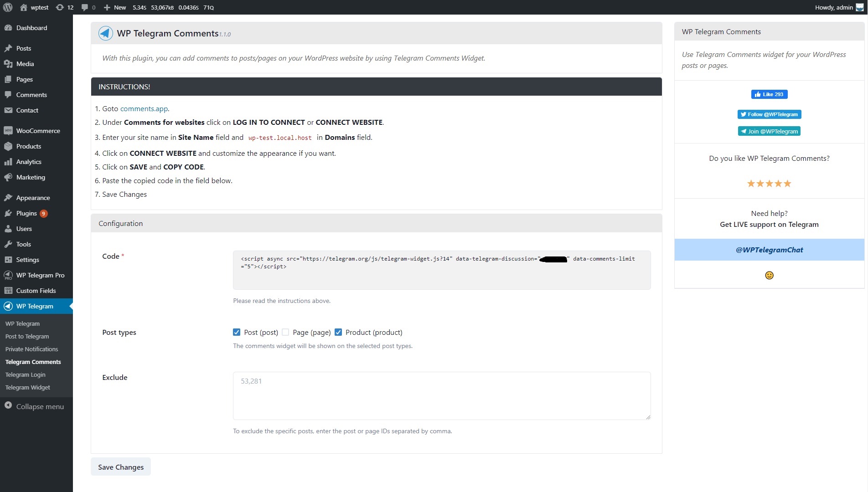868x492 pixels.
Task: Click the Contact envelope icon
Action: pos(8,110)
